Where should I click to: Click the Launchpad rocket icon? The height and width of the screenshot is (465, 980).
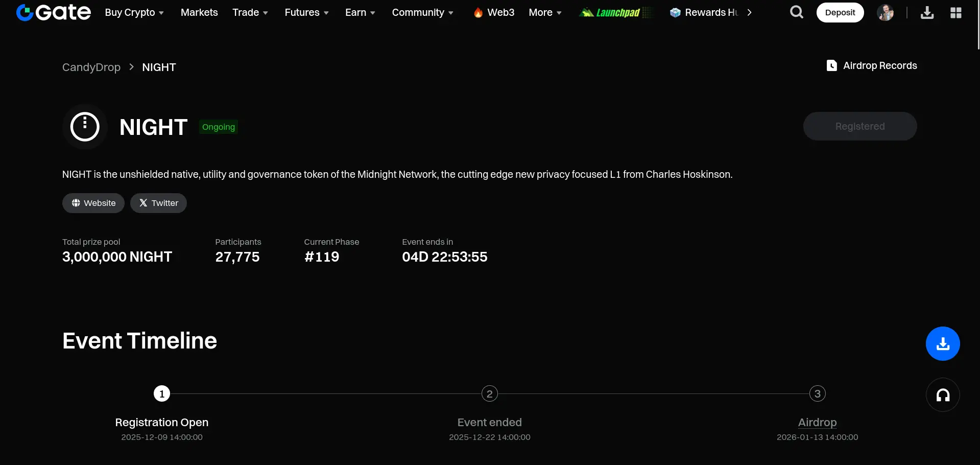[x=587, y=12]
